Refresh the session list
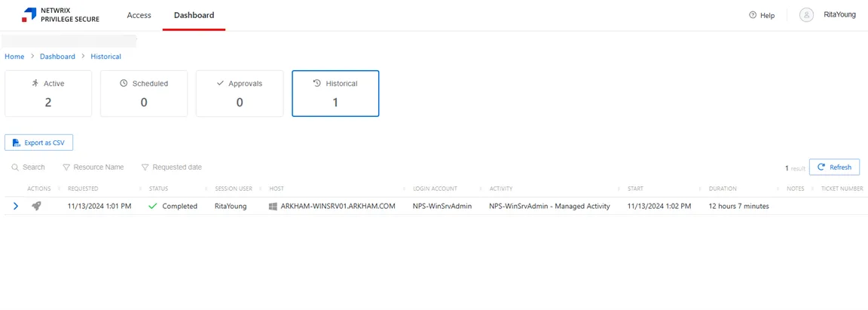868x310 pixels. [x=834, y=167]
